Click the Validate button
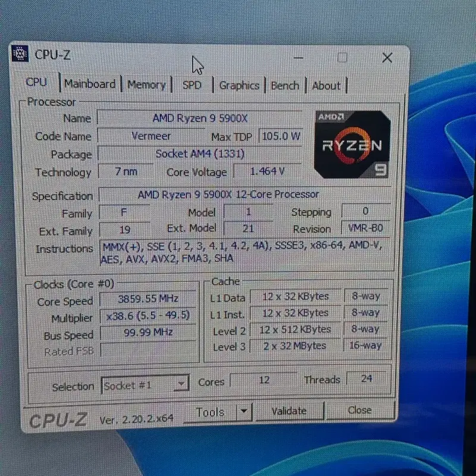The width and height of the screenshot is (476, 476). pos(289,411)
